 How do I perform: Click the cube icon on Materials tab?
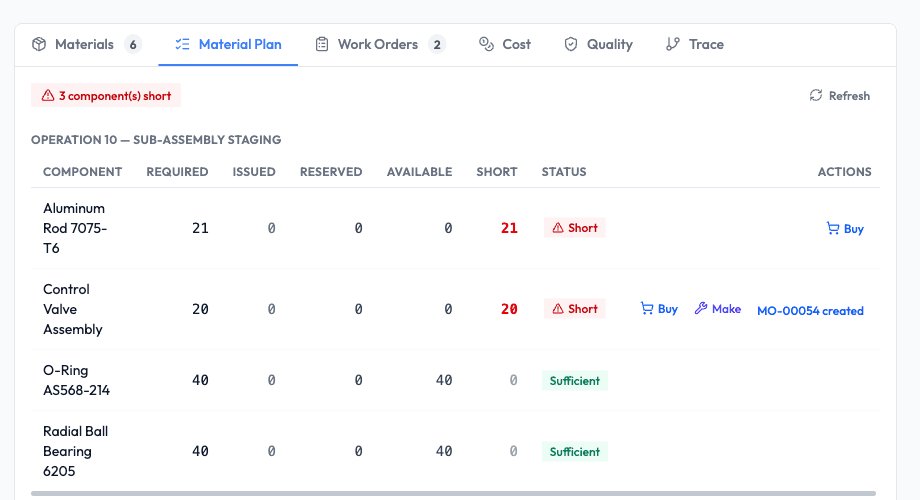(x=39, y=44)
